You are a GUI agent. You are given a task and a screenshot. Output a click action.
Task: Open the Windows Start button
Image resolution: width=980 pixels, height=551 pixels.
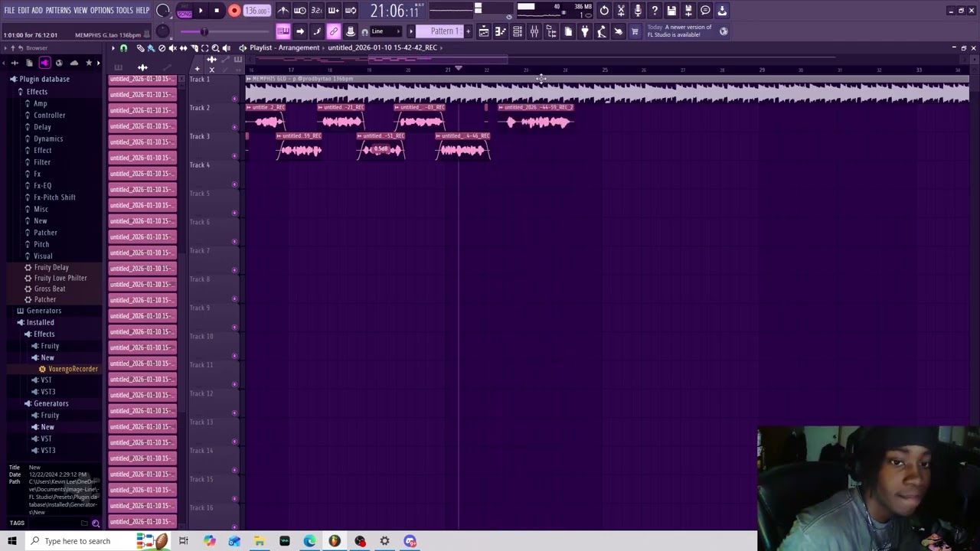click(11, 541)
